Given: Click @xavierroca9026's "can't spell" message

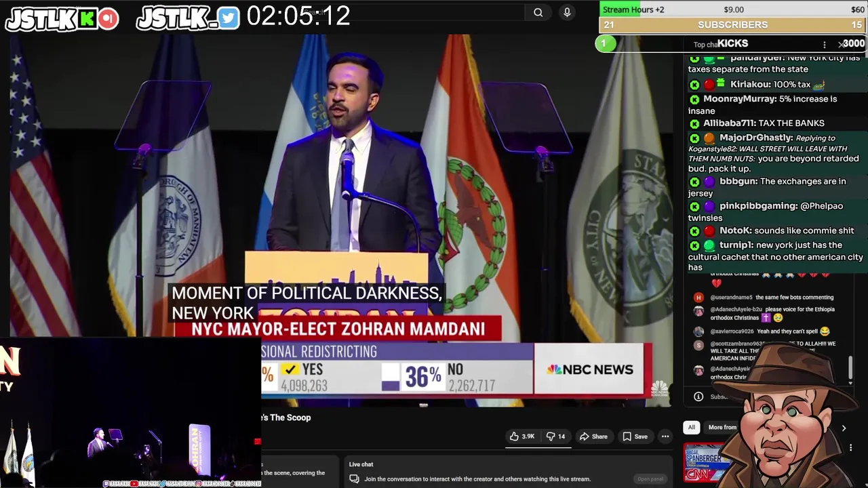Looking at the screenshot, I should pyautogui.click(x=793, y=331).
